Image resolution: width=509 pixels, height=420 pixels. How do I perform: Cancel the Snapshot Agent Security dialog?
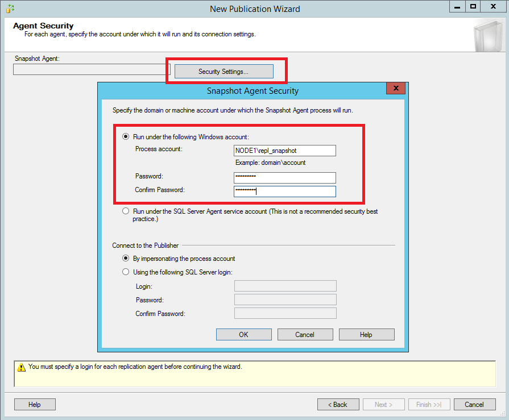point(305,334)
